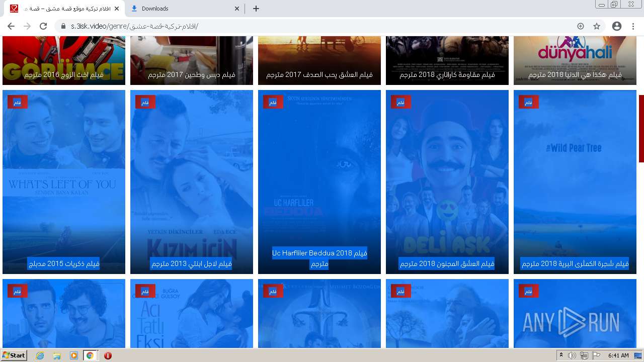Open Action Center flag icon in tray
Viewport: 644px width, 362px height.
[596, 355]
